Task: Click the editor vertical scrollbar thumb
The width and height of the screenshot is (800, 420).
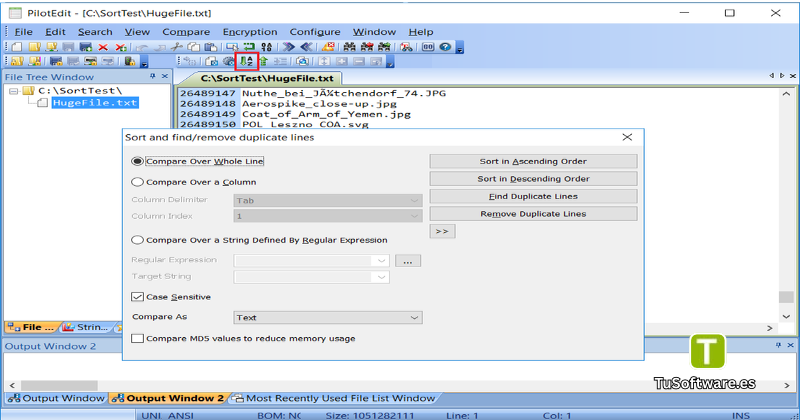Action: tap(786, 297)
